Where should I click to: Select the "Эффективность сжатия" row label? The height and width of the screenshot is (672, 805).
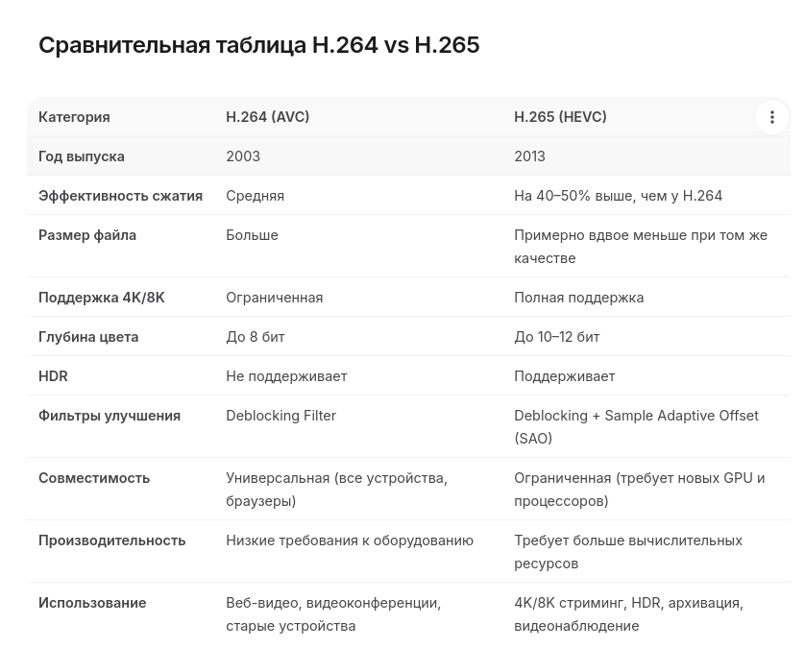tap(120, 196)
